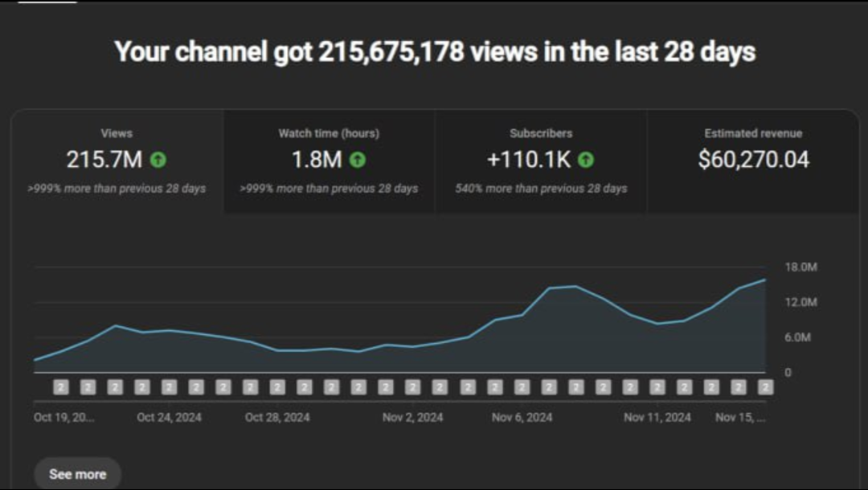Click the Nov 15 date label
Image resolution: width=868 pixels, height=490 pixels.
coord(740,418)
